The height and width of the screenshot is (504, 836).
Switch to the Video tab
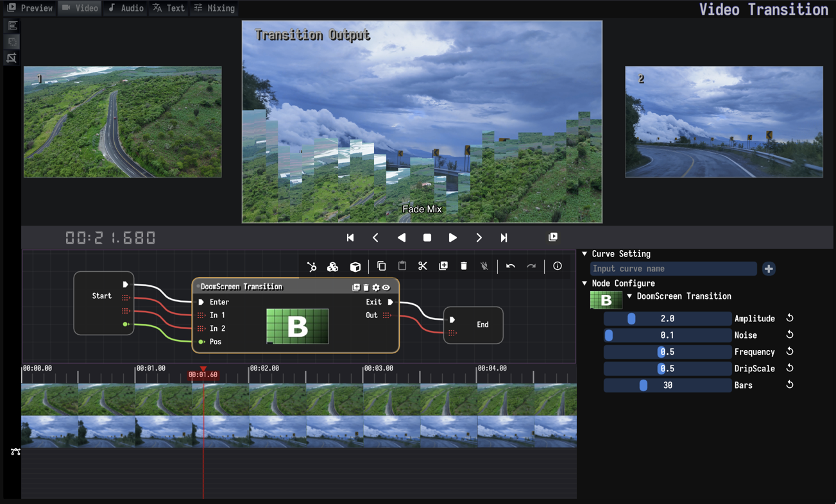[80, 8]
